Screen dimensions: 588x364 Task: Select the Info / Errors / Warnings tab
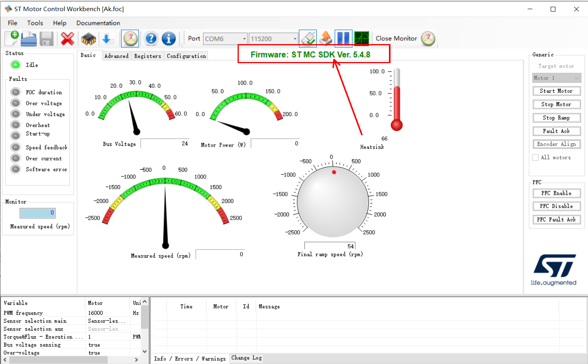(190, 358)
